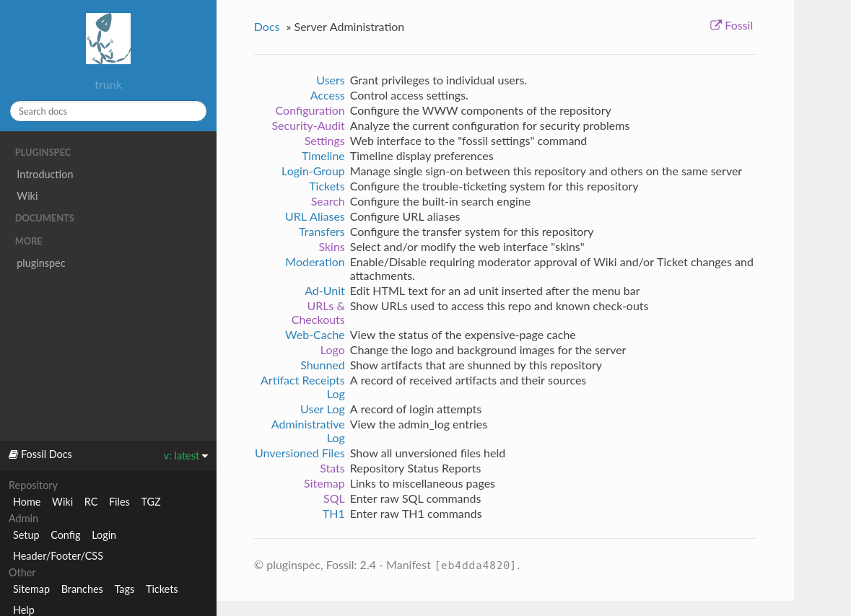Image resolution: width=851 pixels, height=616 pixels.
Task: Open Introduction in the sidebar
Action: coord(45,175)
